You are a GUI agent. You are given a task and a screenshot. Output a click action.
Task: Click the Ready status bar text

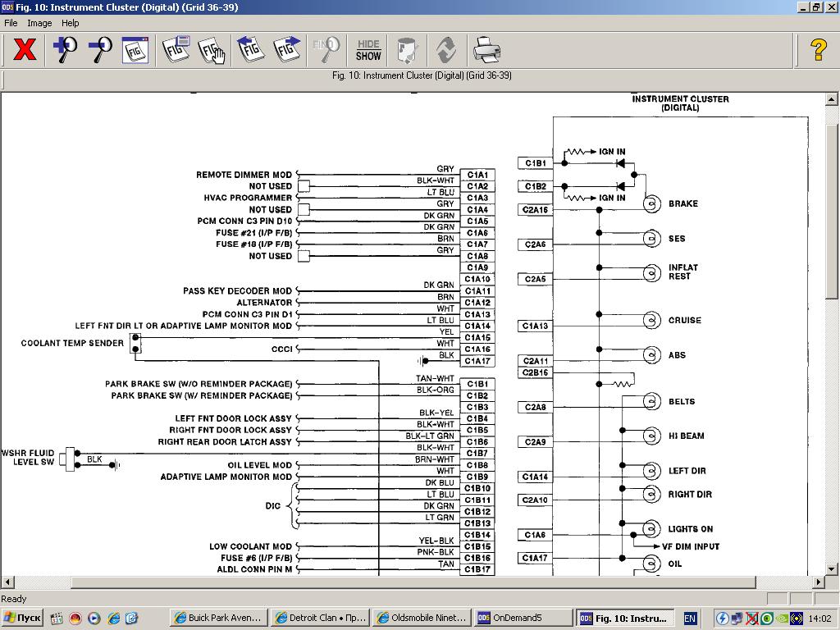14,599
